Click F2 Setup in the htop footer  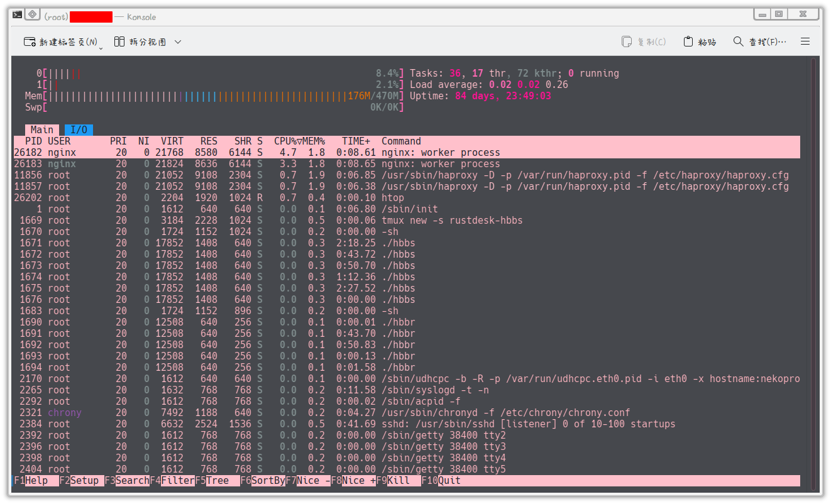click(82, 481)
